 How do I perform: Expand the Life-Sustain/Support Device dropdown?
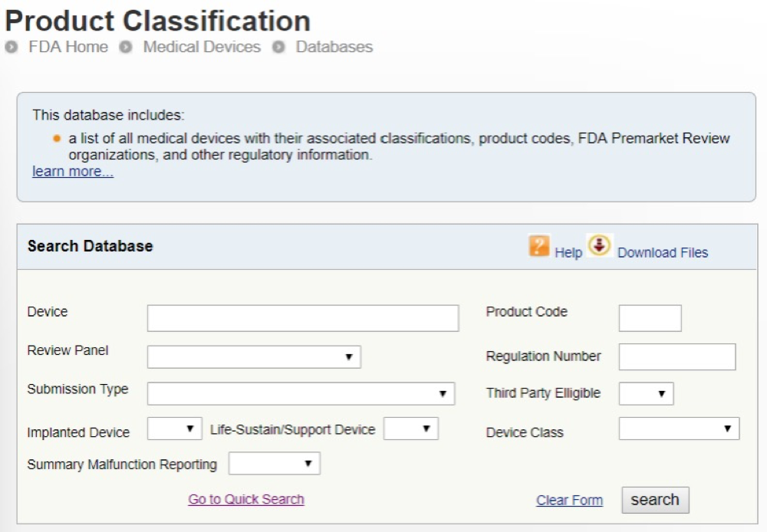point(411,429)
